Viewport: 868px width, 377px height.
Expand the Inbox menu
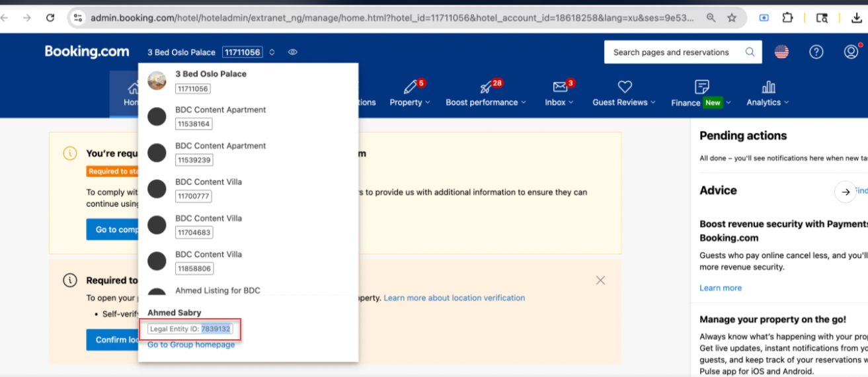pos(559,103)
